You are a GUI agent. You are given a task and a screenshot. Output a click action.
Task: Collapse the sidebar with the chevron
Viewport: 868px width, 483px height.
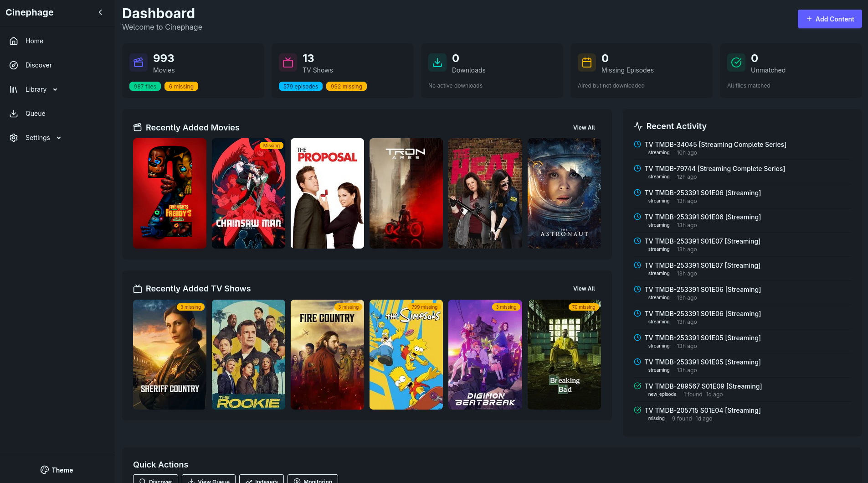point(100,12)
